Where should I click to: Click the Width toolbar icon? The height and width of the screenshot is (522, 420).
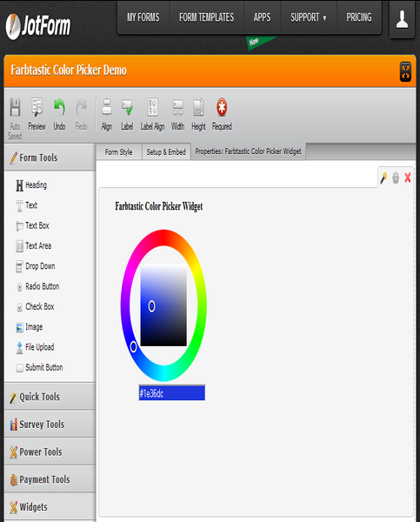click(177, 114)
